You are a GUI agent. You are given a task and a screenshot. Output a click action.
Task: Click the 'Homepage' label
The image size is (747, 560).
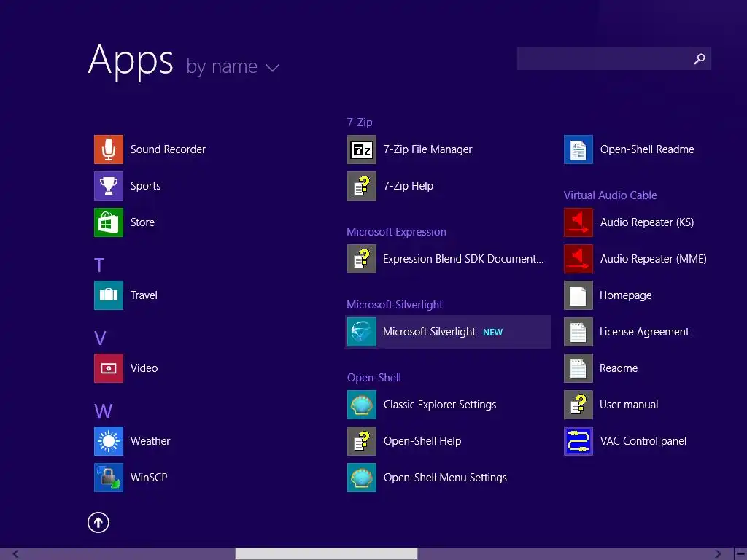pyautogui.click(x=625, y=295)
